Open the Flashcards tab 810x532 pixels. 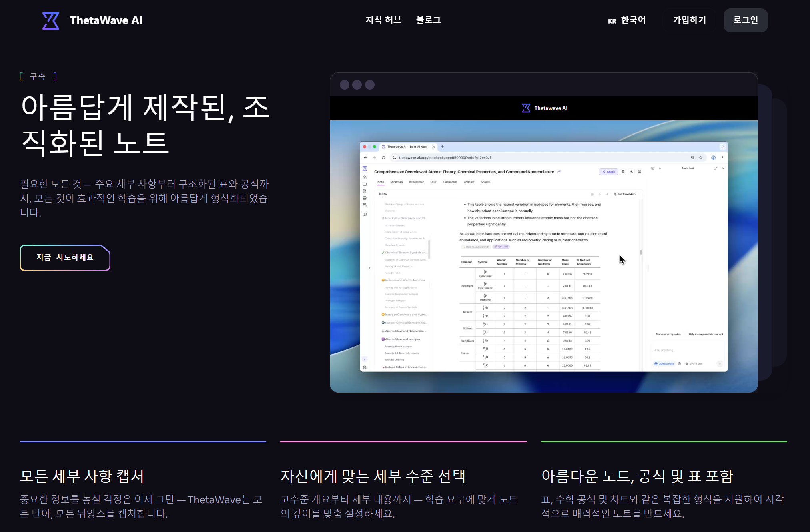pyautogui.click(x=450, y=182)
